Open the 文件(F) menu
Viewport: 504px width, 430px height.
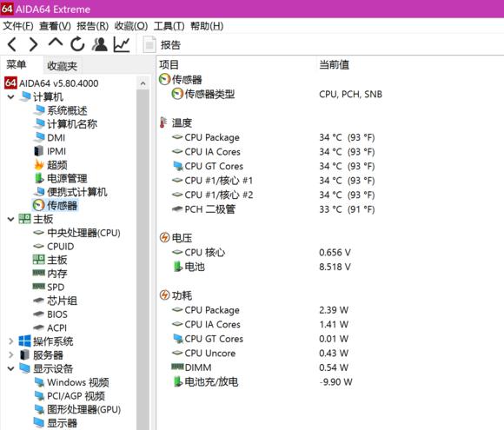(x=18, y=26)
